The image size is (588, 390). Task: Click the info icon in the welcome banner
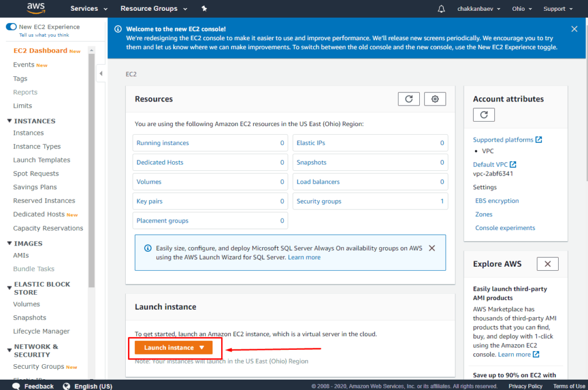(118, 29)
